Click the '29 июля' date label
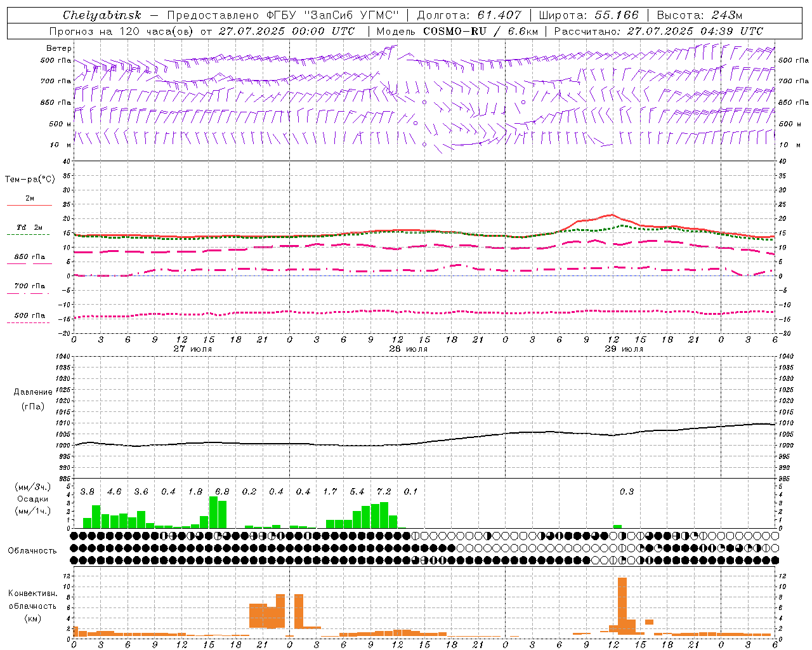The height and width of the screenshot is (650, 812). coord(624,349)
